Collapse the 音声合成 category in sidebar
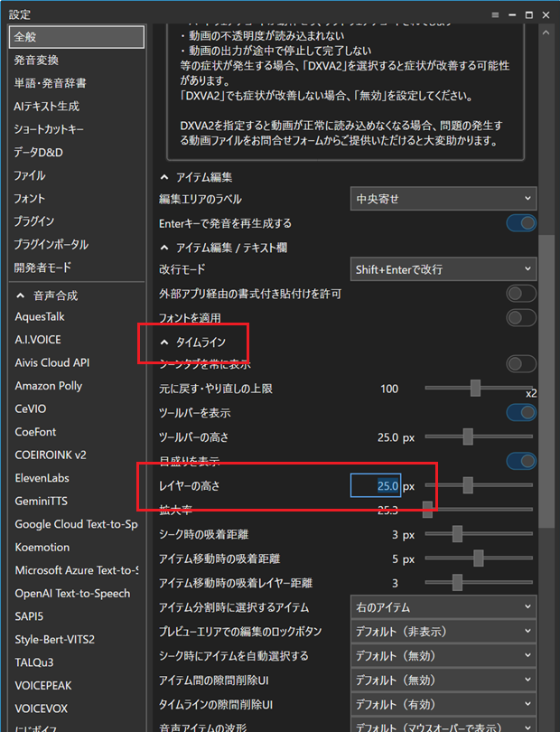The width and height of the screenshot is (560, 732). pyautogui.click(x=20, y=296)
